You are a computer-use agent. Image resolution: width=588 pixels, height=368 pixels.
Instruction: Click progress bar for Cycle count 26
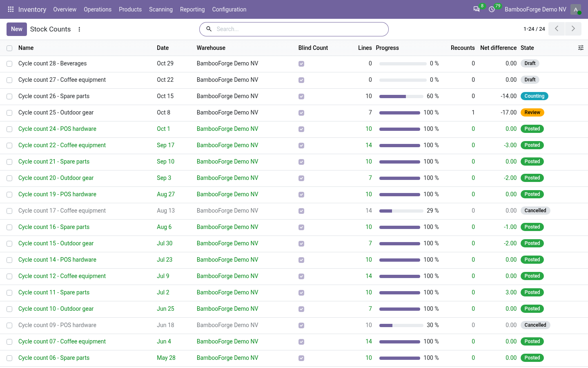coord(401,96)
